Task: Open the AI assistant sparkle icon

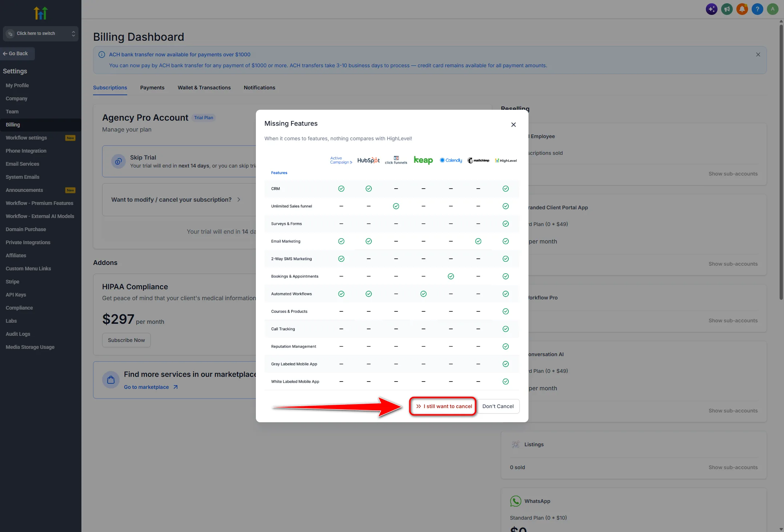Action: click(x=711, y=9)
